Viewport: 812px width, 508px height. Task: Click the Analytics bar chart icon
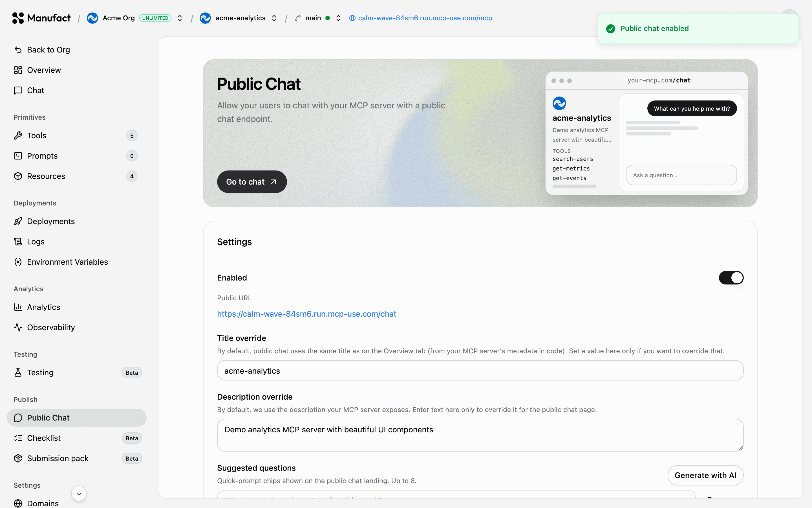click(18, 307)
